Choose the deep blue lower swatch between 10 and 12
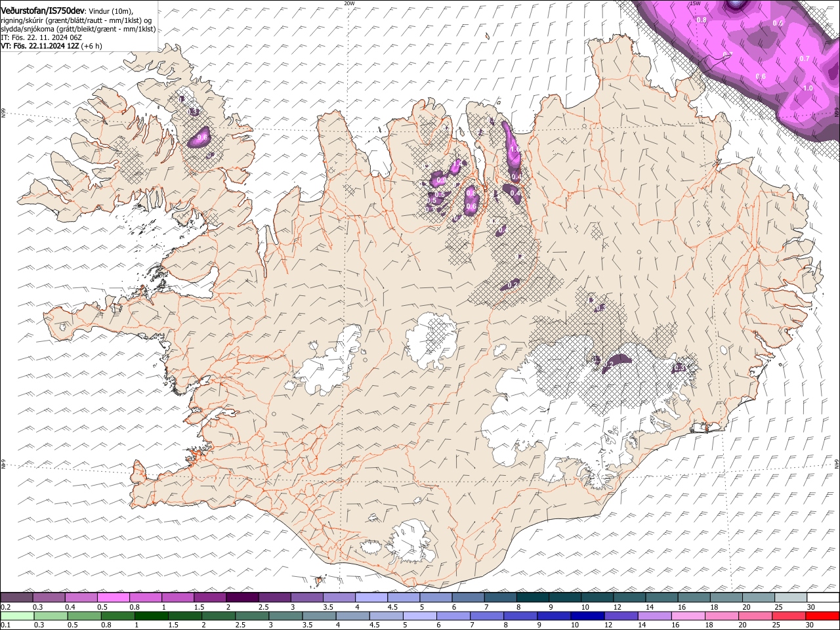Image resolution: width=840 pixels, height=630 pixels. (x=587, y=616)
